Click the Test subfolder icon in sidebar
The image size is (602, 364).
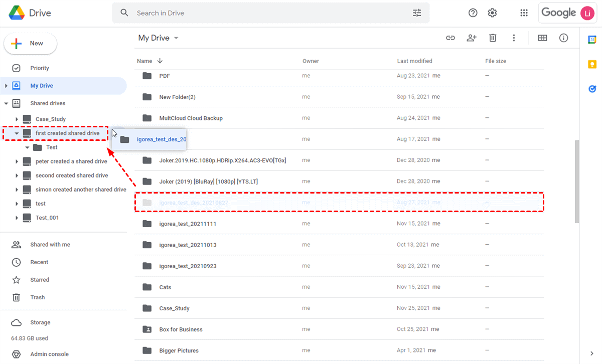[x=38, y=147]
